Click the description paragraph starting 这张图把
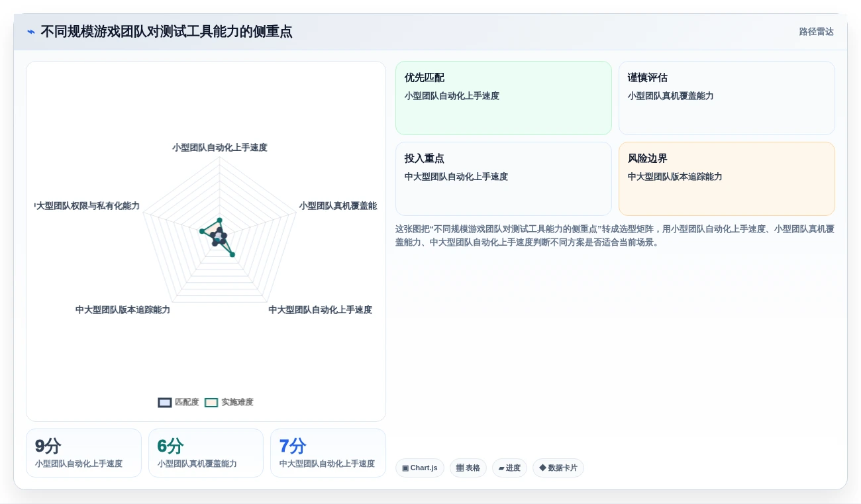The height and width of the screenshot is (504, 861). 615,235
